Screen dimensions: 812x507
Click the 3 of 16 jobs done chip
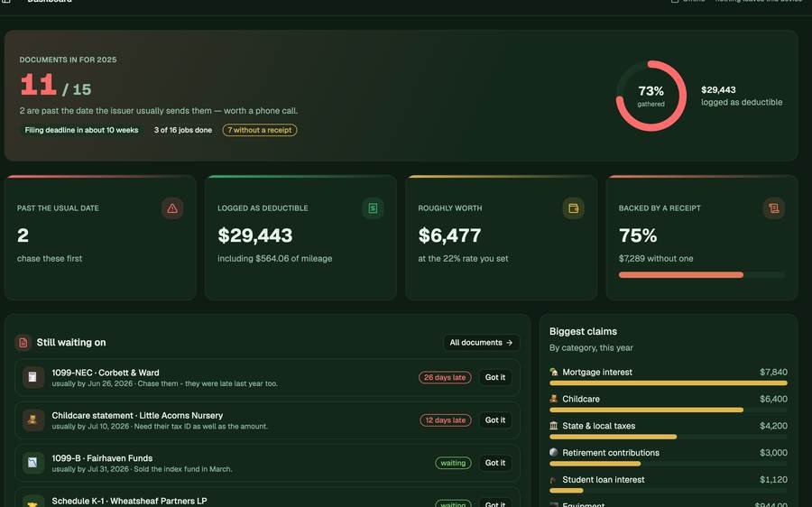[183, 130]
